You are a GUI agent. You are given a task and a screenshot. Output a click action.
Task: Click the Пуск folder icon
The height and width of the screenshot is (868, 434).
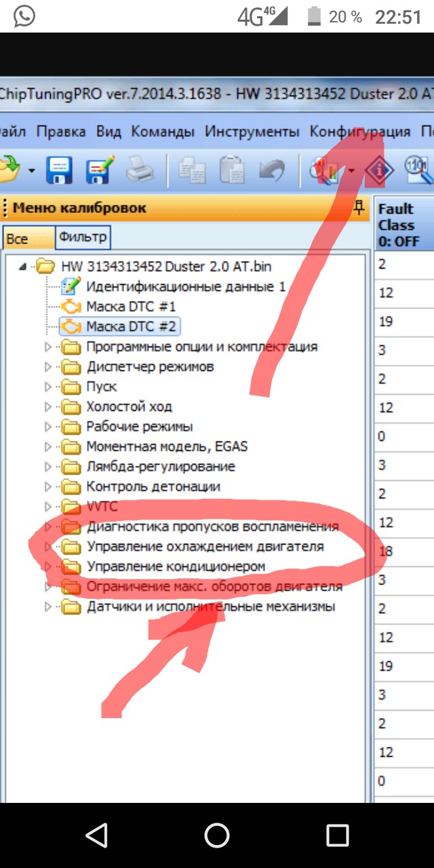(x=71, y=387)
